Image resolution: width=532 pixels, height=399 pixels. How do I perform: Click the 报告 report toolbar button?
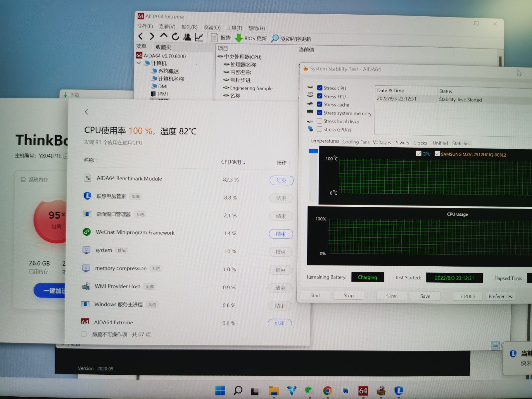[x=221, y=38]
